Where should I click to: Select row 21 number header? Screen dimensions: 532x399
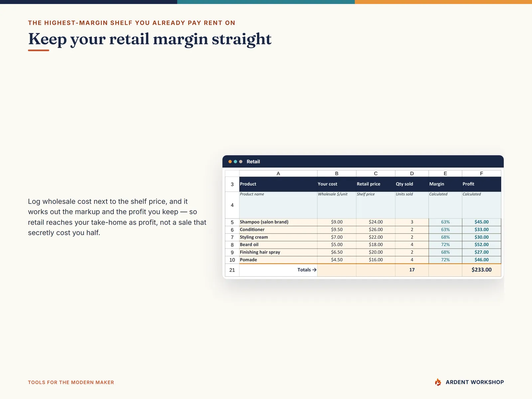pyautogui.click(x=232, y=270)
